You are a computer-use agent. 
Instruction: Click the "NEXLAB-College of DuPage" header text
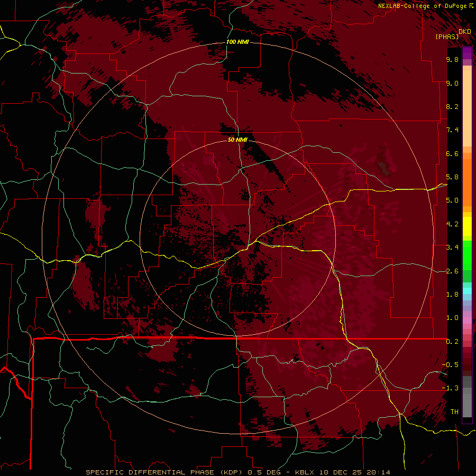(422, 6)
